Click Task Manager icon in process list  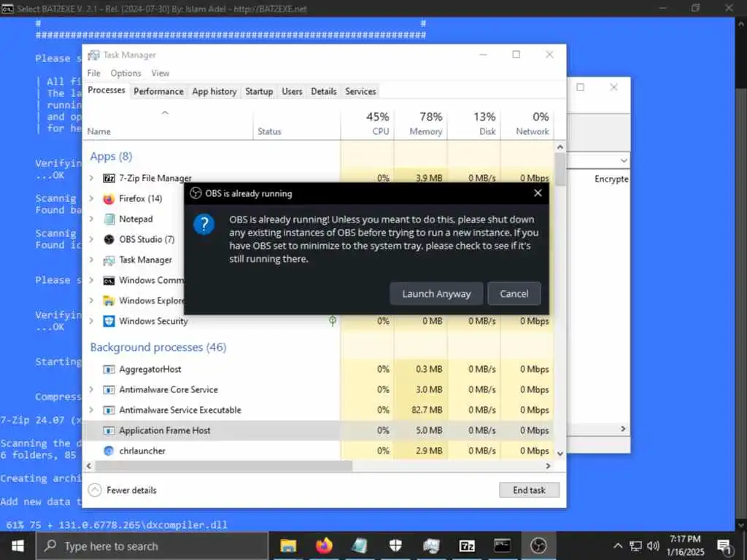tap(109, 260)
